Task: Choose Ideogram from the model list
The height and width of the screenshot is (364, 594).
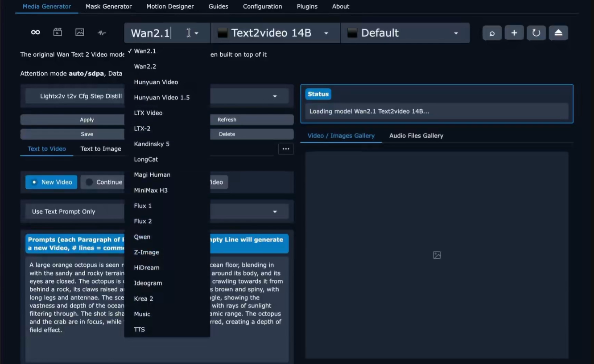Action: click(167, 283)
